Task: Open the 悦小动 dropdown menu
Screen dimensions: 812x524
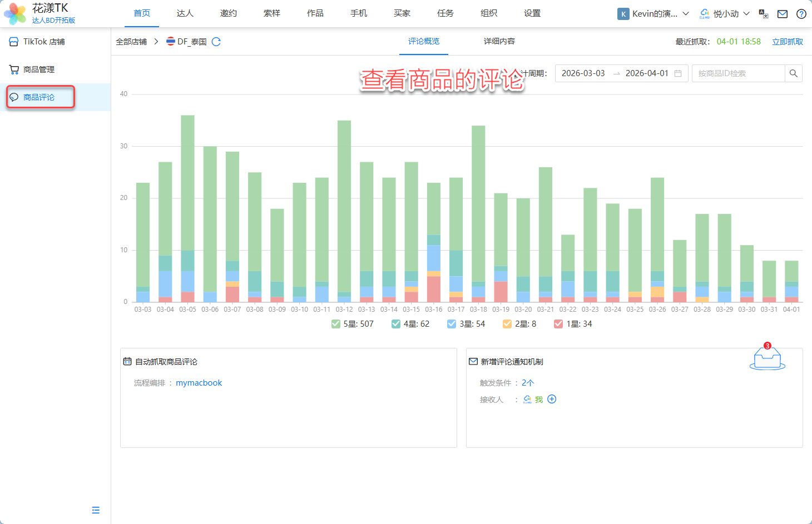Action: point(725,14)
